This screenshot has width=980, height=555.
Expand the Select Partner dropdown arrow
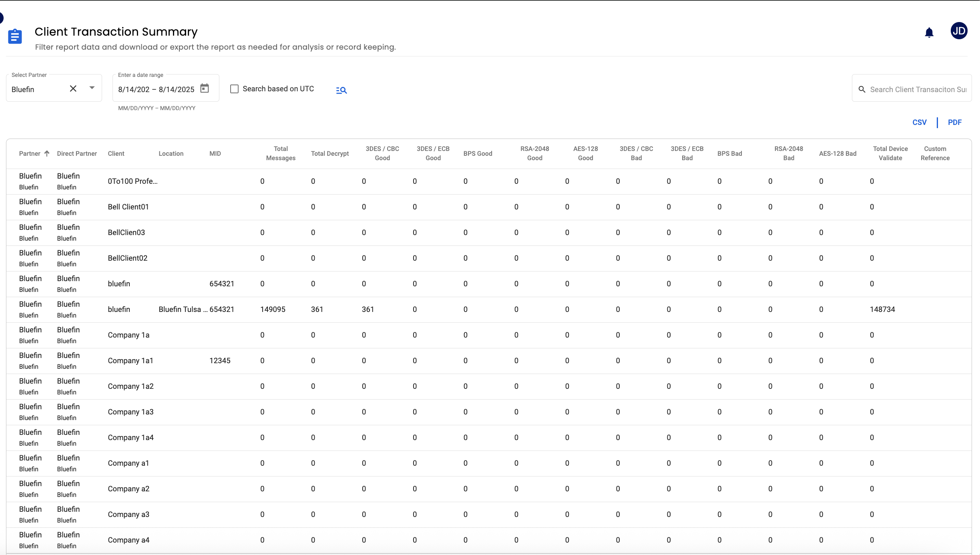coord(92,88)
